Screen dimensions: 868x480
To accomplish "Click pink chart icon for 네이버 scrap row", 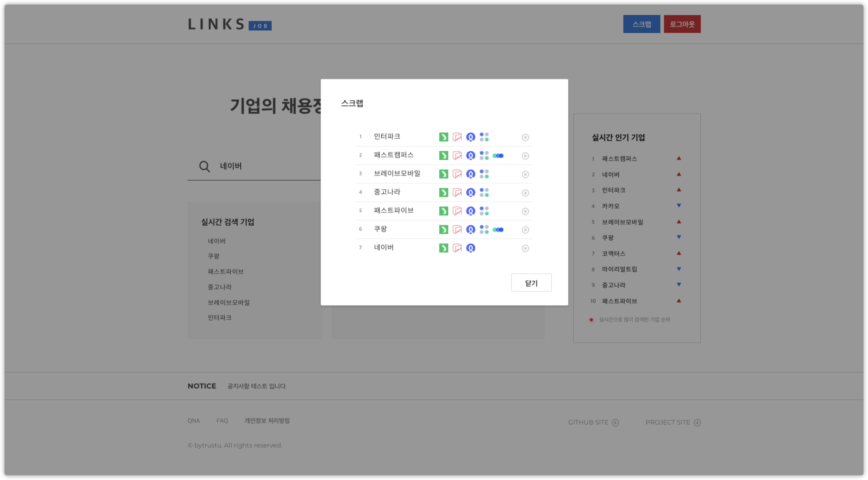I will pyautogui.click(x=457, y=248).
